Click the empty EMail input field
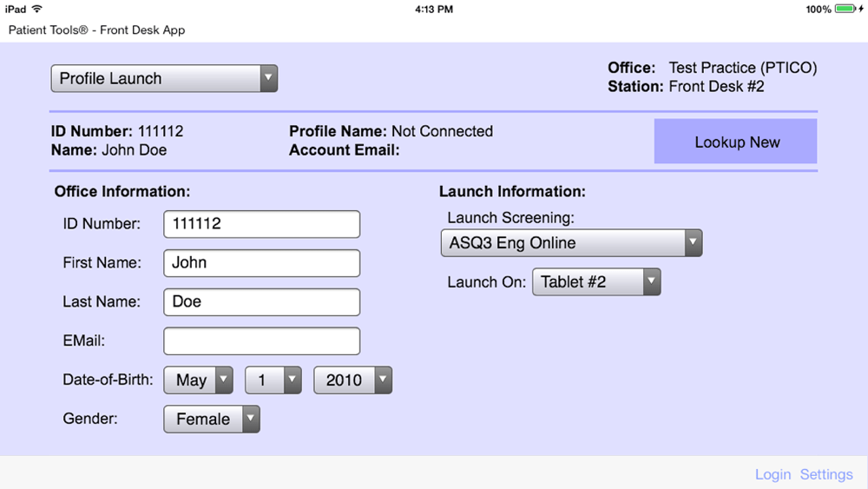This screenshot has width=868, height=489. point(262,340)
